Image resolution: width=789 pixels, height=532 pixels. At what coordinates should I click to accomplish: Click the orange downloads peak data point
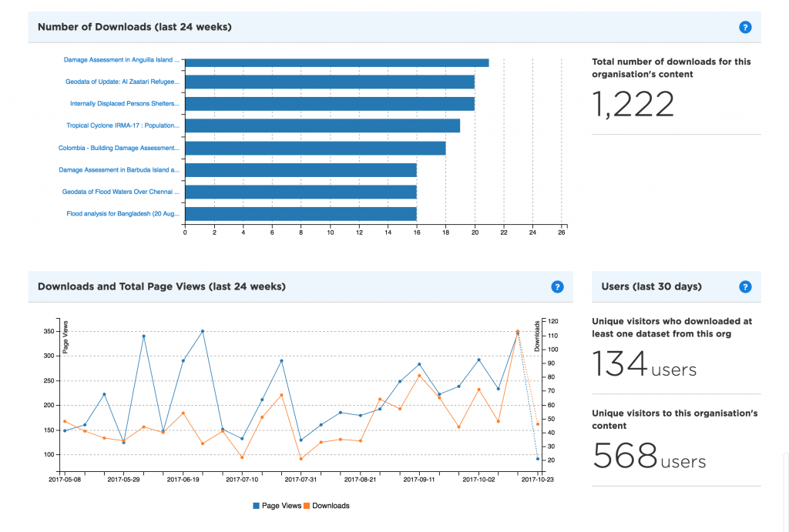pyautogui.click(x=518, y=332)
